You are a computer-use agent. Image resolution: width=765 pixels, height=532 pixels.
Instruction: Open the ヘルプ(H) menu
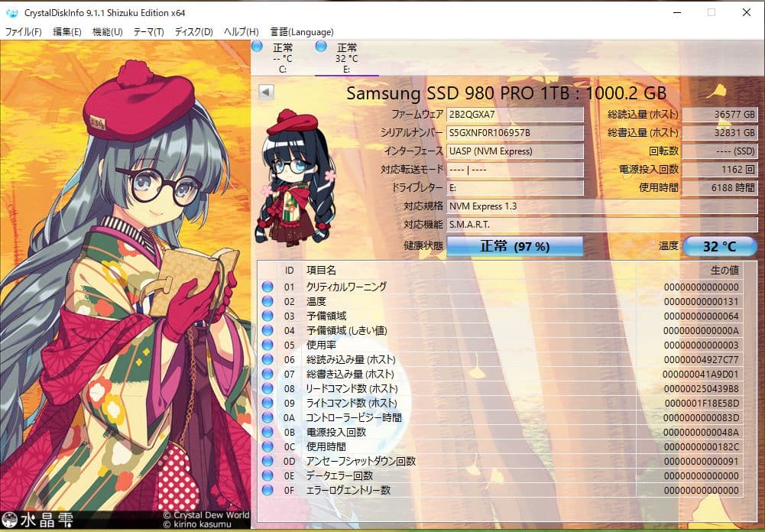click(241, 32)
